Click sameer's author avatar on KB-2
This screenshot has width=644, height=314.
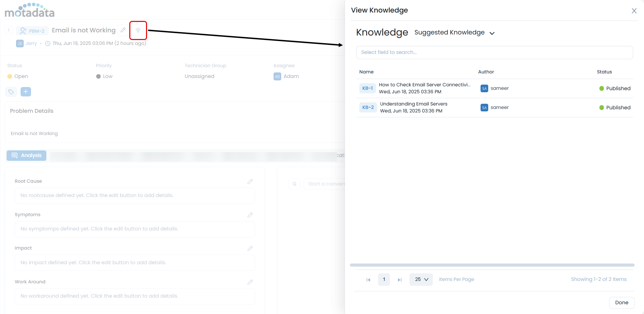click(484, 107)
